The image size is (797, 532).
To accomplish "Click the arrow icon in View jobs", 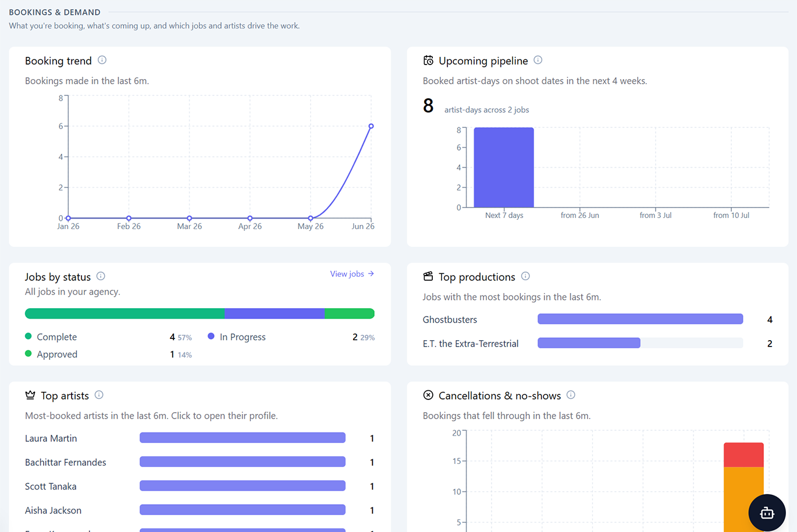I will (x=371, y=274).
